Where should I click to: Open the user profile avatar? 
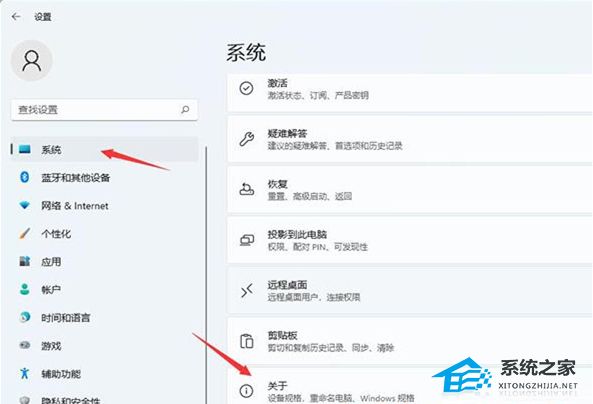point(31,61)
